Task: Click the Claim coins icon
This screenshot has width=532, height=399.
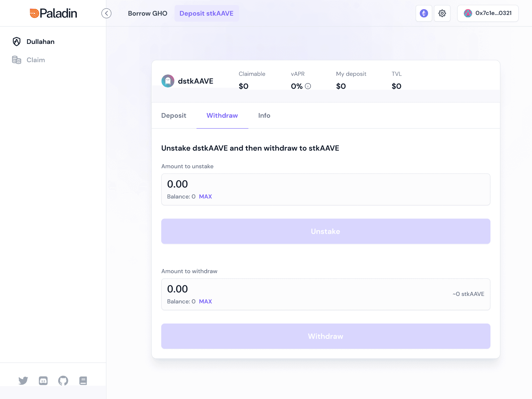Action: 17,60
